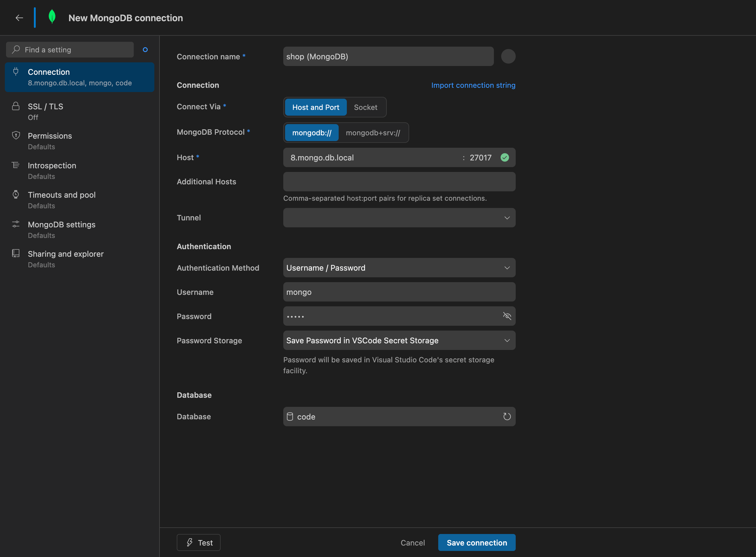The image size is (756, 557).
Task: Click the Test button
Action: tap(199, 542)
